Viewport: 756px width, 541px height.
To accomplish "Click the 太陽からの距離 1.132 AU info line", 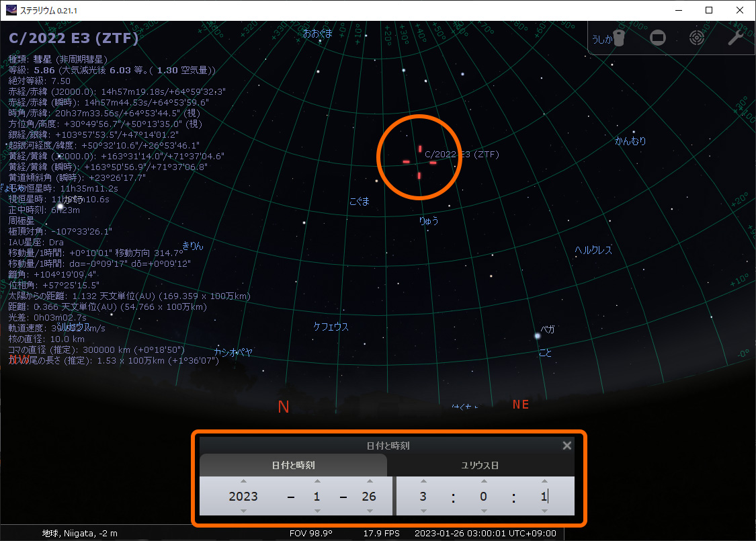I will 129,296.
